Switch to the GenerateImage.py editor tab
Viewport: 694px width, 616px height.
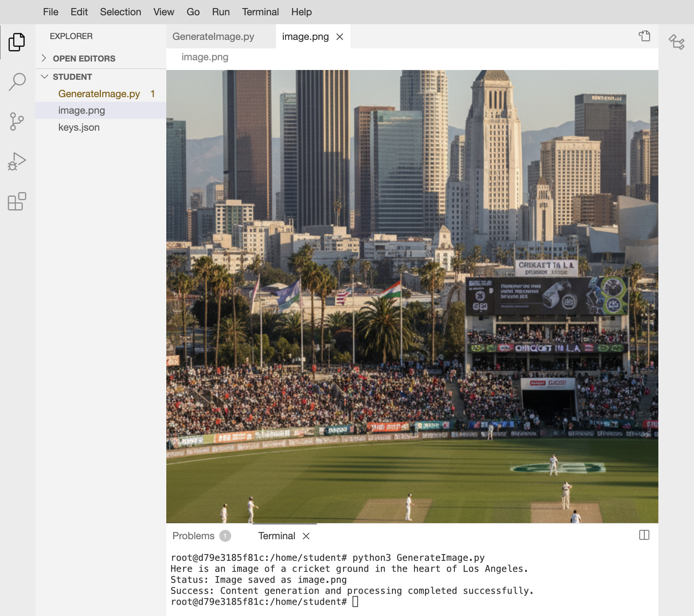pyautogui.click(x=221, y=36)
